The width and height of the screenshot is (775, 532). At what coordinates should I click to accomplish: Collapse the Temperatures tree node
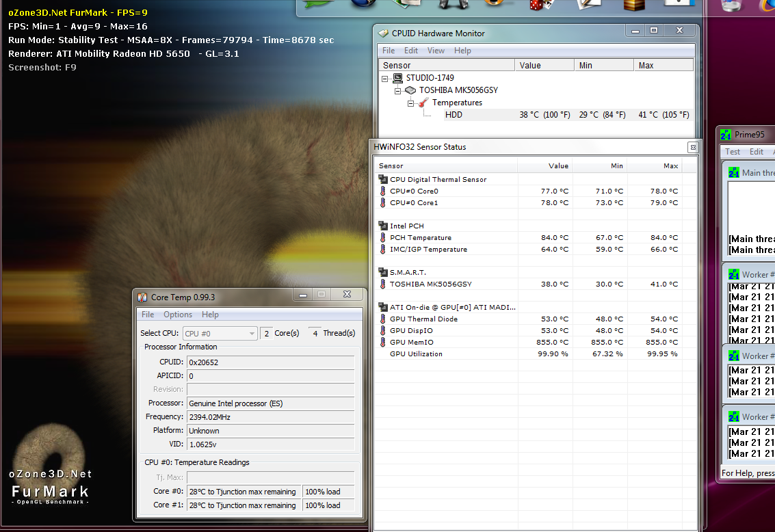(x=410, y=103)
